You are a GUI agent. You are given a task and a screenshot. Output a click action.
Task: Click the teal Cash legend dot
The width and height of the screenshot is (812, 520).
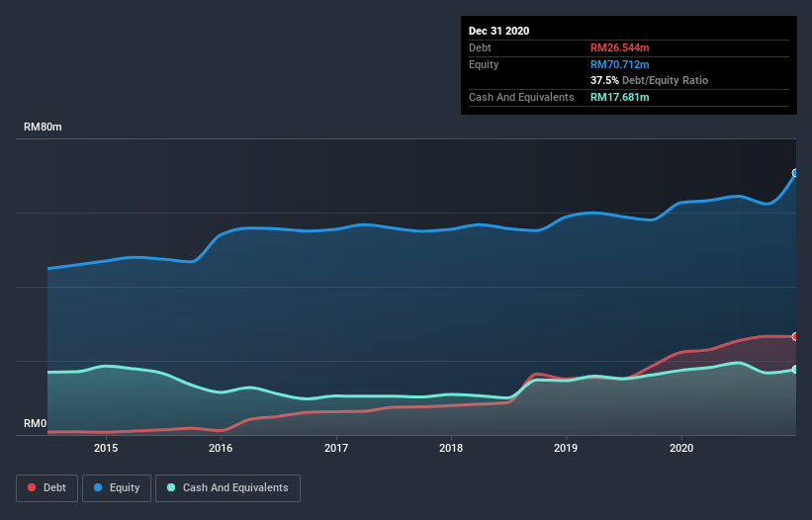pyautogui.click(x=171, y=488)
